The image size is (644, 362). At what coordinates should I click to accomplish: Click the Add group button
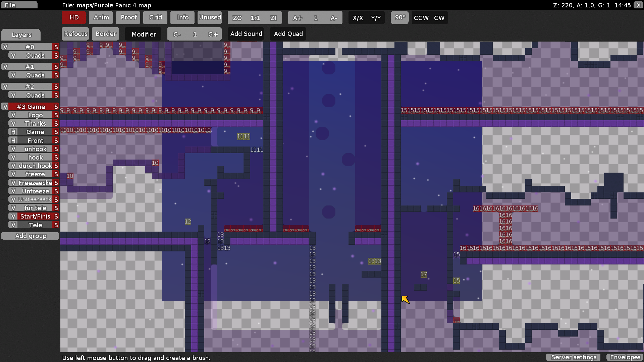tap(31, 236)
